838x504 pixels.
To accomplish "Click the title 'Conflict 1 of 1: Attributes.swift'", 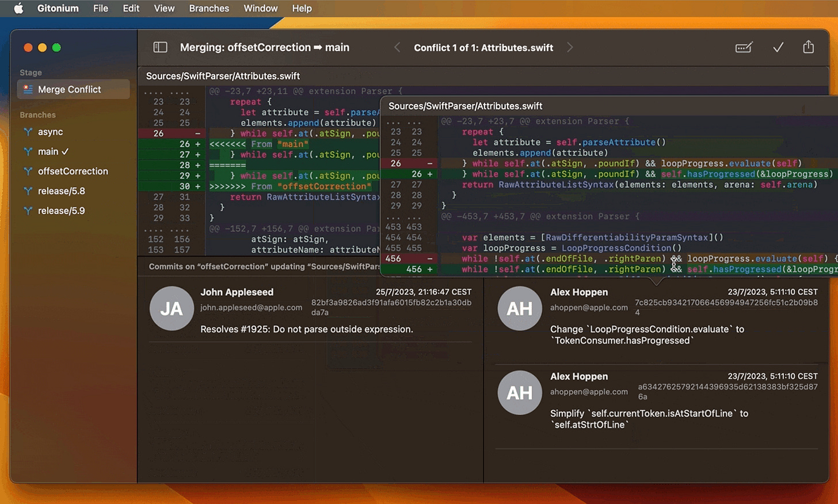I will [x=483, y=48].
